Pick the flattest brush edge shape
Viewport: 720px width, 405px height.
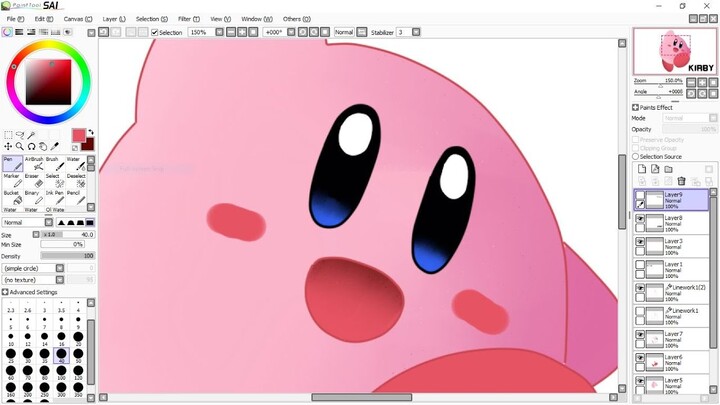coord(90,222)
